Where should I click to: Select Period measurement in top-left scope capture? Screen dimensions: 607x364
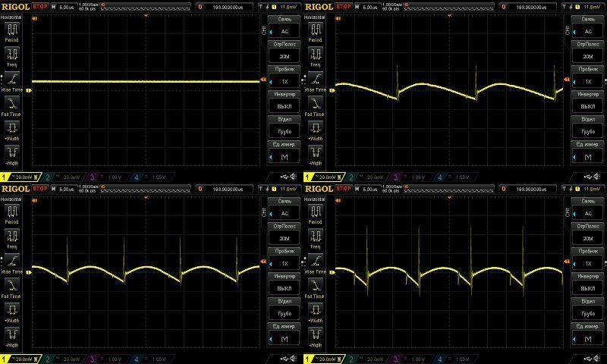tap(11, 32)
